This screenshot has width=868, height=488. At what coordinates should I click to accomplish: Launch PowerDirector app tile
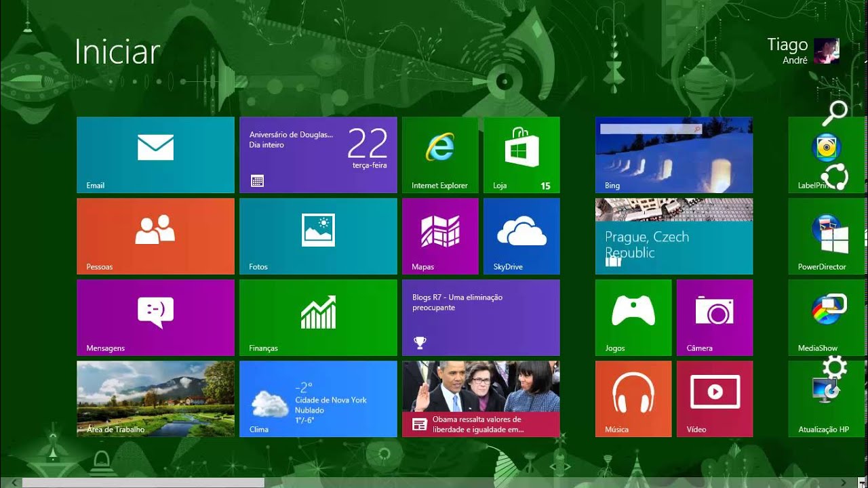[828, 237]
